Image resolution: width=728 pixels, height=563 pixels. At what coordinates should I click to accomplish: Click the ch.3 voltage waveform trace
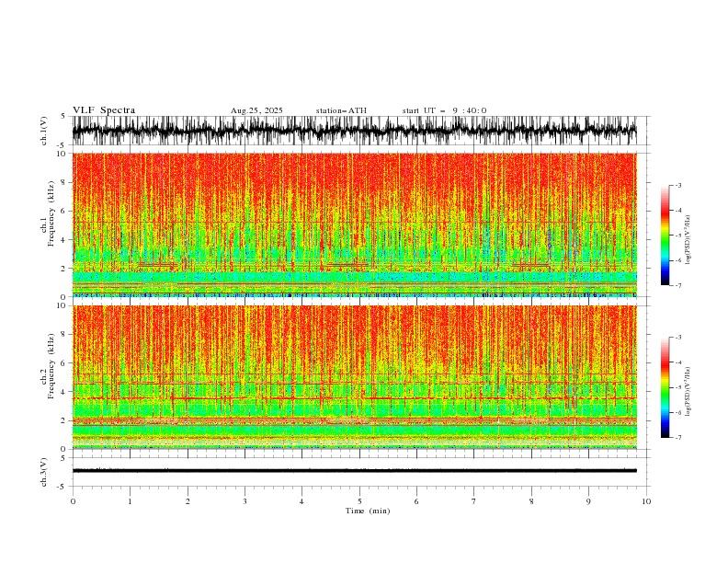pos(354,471)
